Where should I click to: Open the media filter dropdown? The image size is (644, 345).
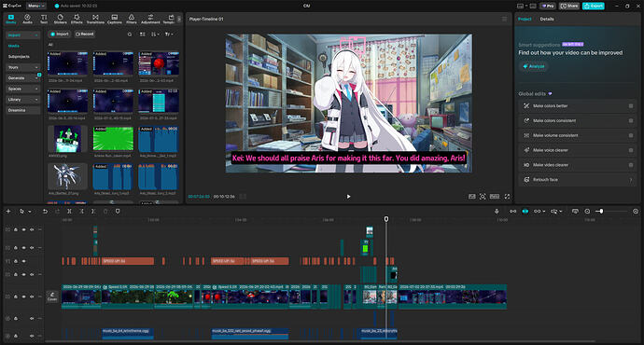pos(169,34)
